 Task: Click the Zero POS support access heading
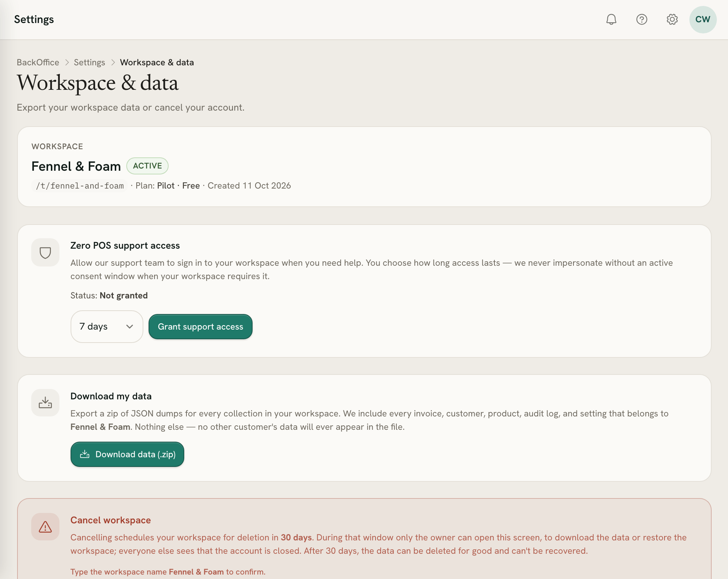pyautogui.click(x=125, y=245)
